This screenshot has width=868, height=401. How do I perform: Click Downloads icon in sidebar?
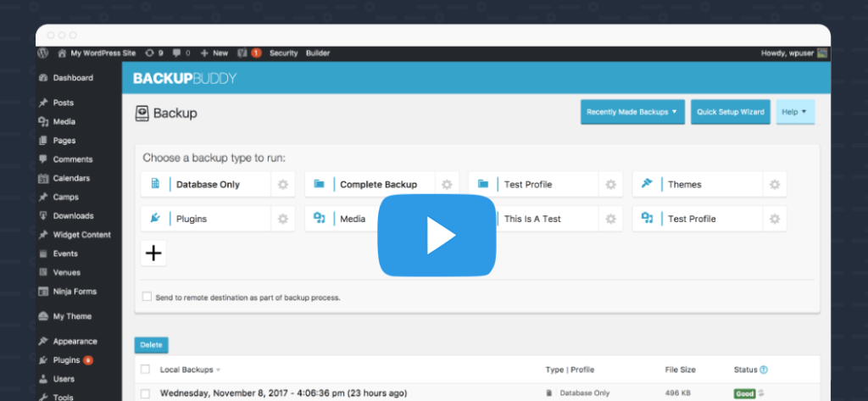click(43, 216)
